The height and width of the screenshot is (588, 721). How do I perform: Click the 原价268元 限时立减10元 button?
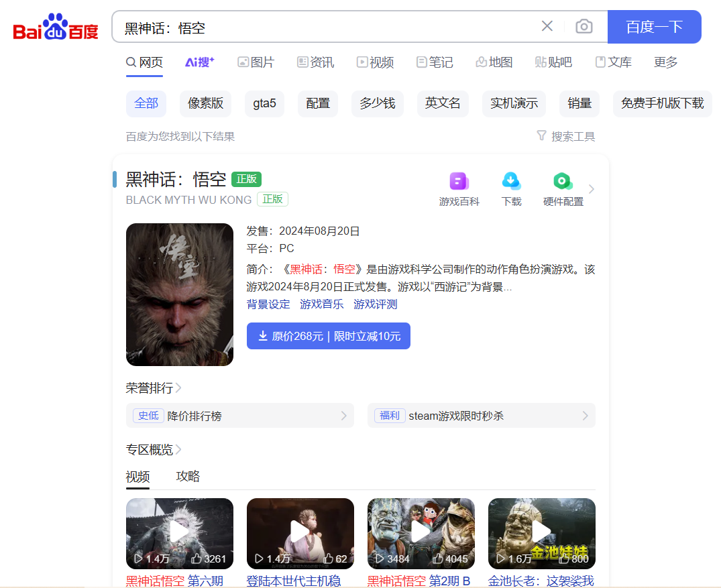[329, 336]
